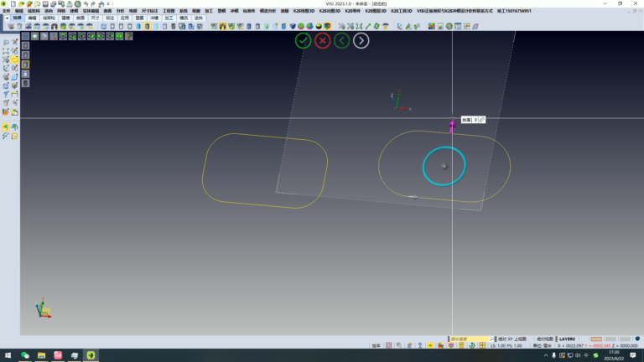644x362 pixels.
Task: Click the LS: 1.00 PS: 1.00 readout
Action: [506, 345]
